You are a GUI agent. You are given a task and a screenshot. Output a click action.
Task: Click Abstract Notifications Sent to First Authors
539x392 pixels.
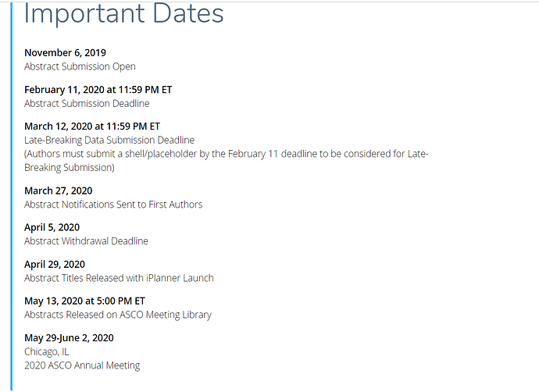point(113,205)
